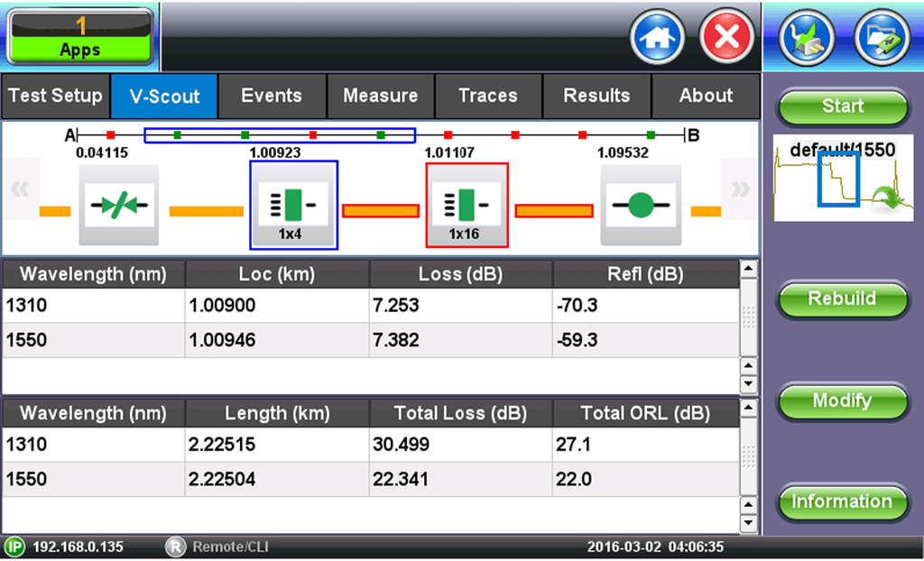Image resolution: width=924 pixels, height=561 pixels.
Task: Select the green circle event at 1.09532
Action: (641, 206)
